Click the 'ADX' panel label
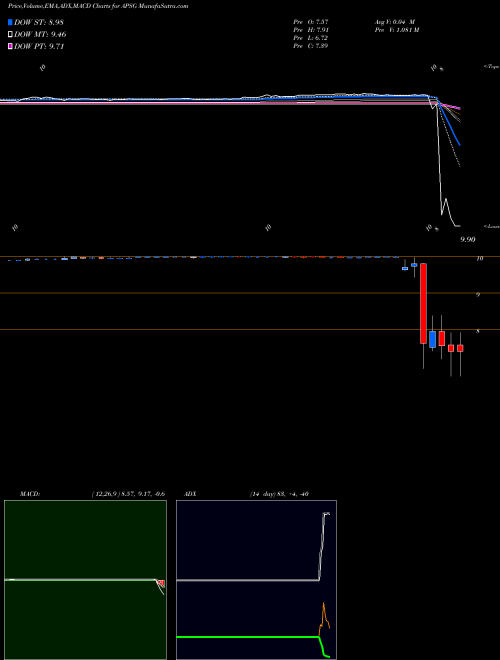 click(x=191, y=494)
